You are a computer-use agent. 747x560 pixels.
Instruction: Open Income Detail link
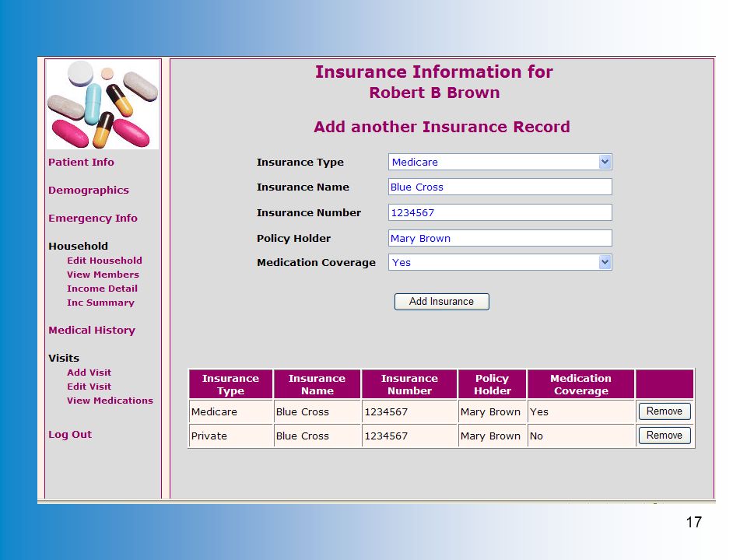click(x=102, y=289)
